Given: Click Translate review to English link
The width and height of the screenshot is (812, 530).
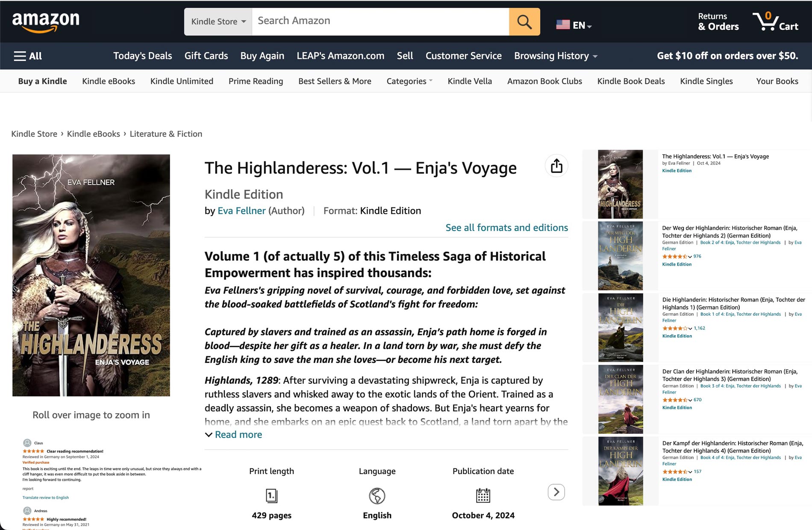Looking at the screenshot, I should 45,497.
